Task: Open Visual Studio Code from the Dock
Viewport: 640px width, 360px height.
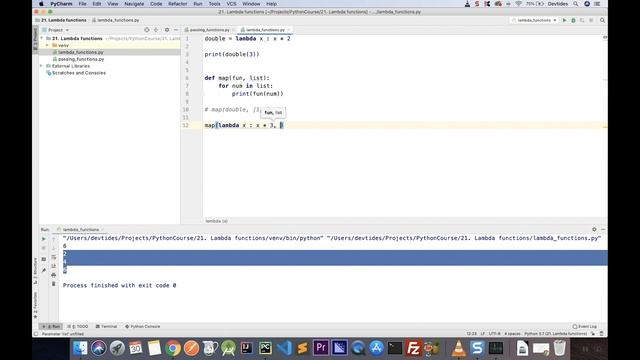Action: point(284,348)
